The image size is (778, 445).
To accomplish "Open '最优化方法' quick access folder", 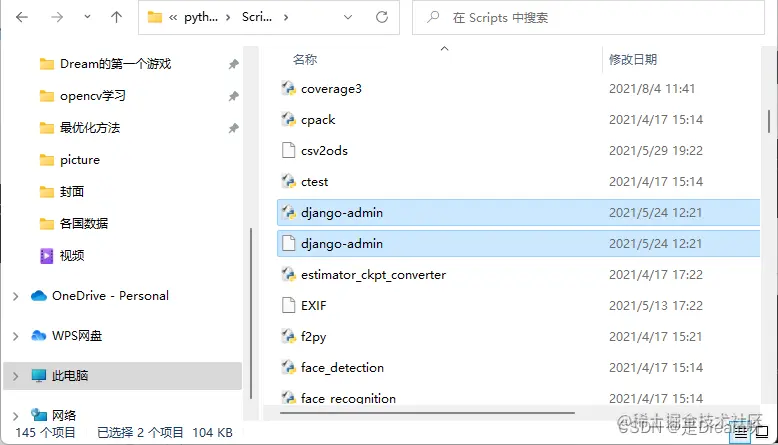I will pos(90,128).
